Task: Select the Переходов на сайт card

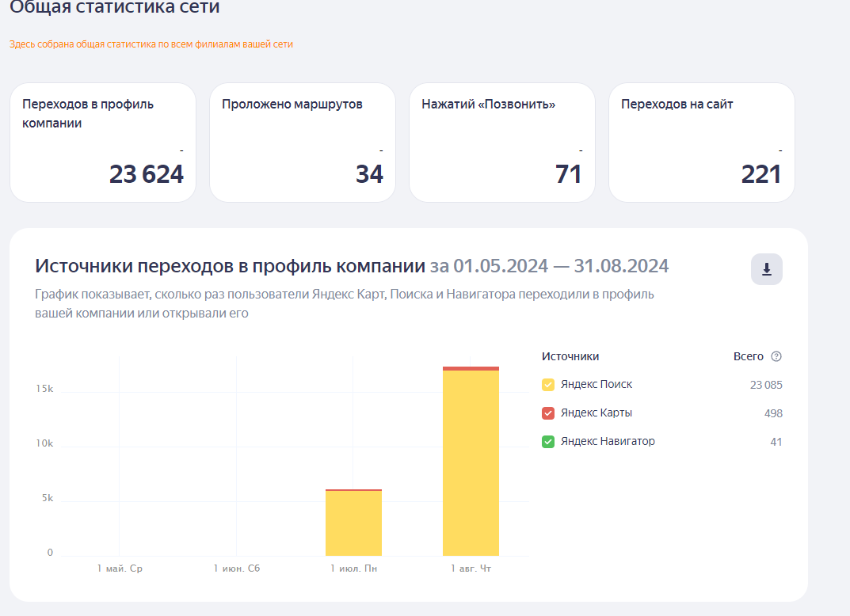Action: coord(701,143)
